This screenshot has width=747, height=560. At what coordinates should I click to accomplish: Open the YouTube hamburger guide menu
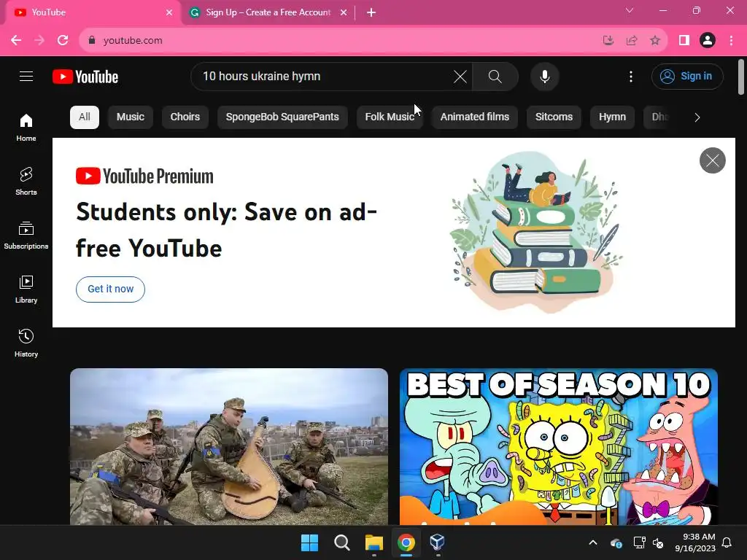click(26, 76)
